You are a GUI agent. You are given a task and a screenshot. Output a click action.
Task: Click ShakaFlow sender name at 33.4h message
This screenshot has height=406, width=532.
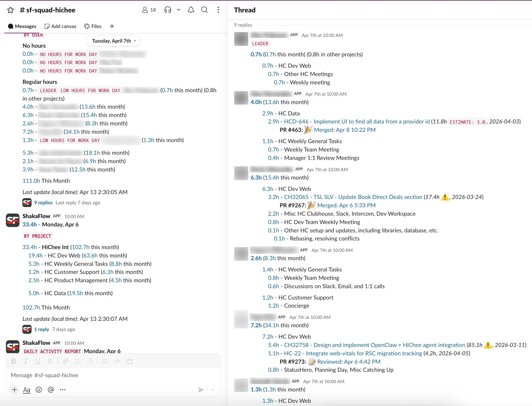click(x=36, y=216)
